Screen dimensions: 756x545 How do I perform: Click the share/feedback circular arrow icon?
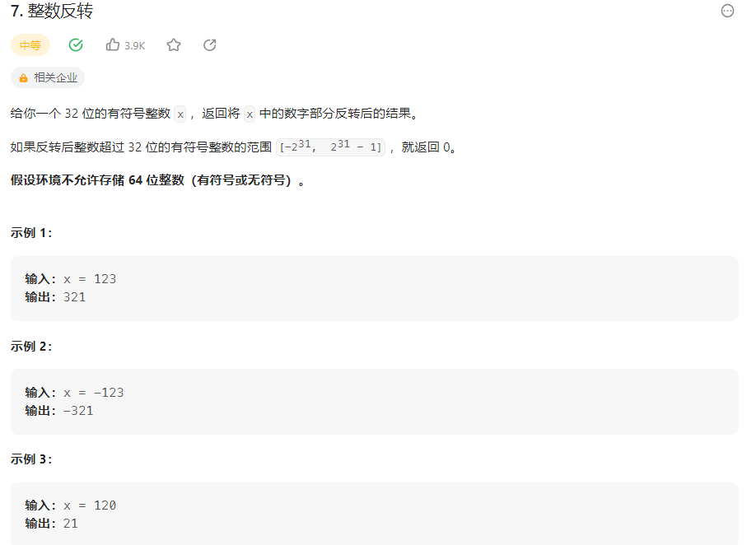[x=210, y=45]
